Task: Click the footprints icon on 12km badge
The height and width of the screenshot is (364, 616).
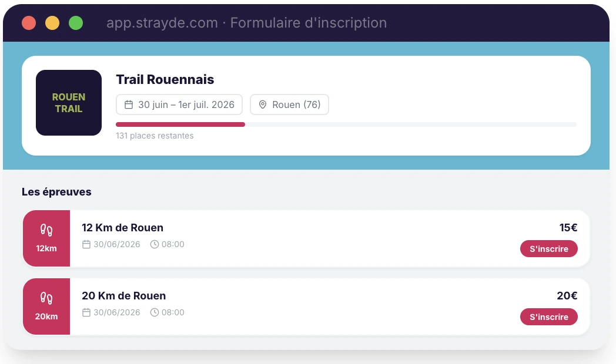Action: (46, 230)
